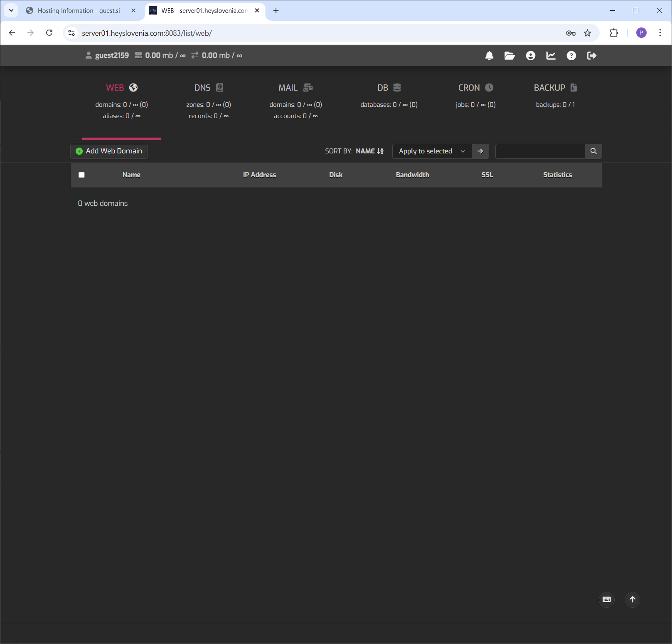Image resolution: width=672 pixels, height=644 pixels.
Task: Open the browser tab search chevron
Action: (x=11, y=10)
